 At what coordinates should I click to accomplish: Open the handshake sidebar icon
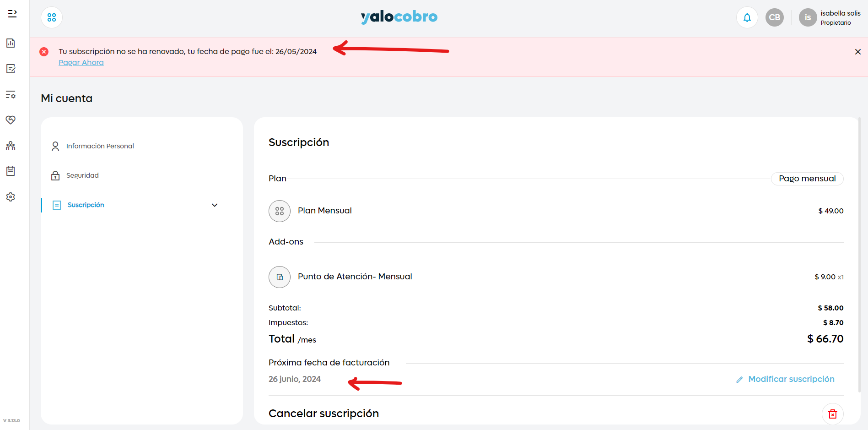tap(11, 120)
